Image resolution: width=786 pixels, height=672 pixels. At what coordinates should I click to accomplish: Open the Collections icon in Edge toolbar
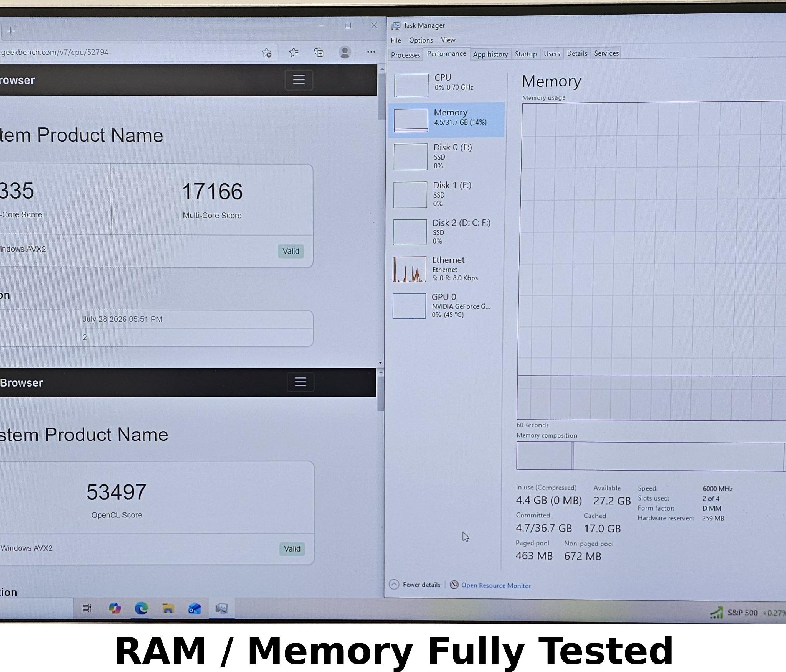point(319,52)
